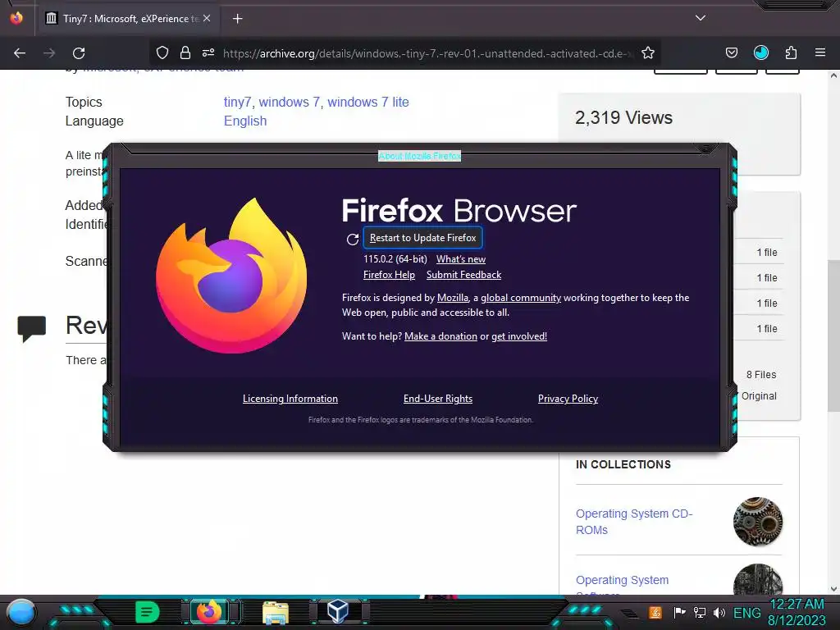Click the Original files link
This screenshot has height=630, width=840.
(759, 396)
